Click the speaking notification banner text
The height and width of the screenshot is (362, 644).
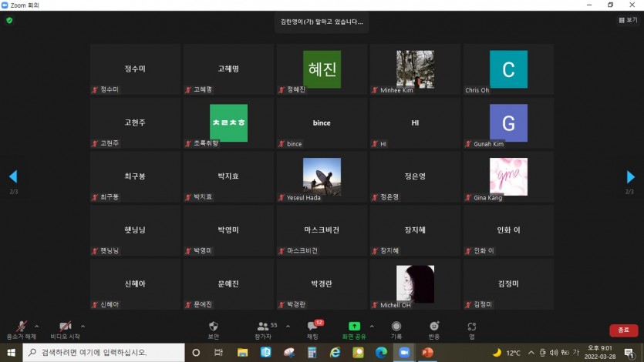click(x=322, y=22)
